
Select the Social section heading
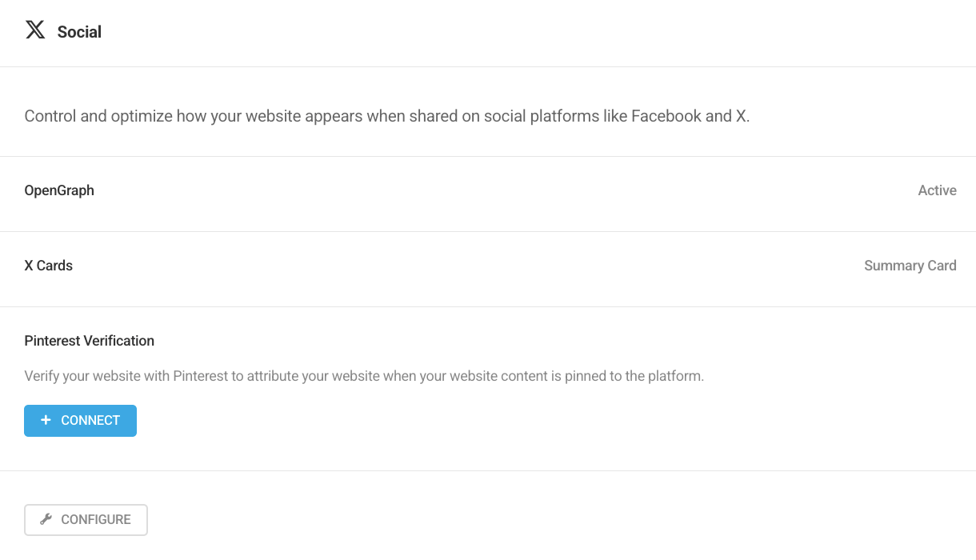pyautogui.click(x=79, y=32)
